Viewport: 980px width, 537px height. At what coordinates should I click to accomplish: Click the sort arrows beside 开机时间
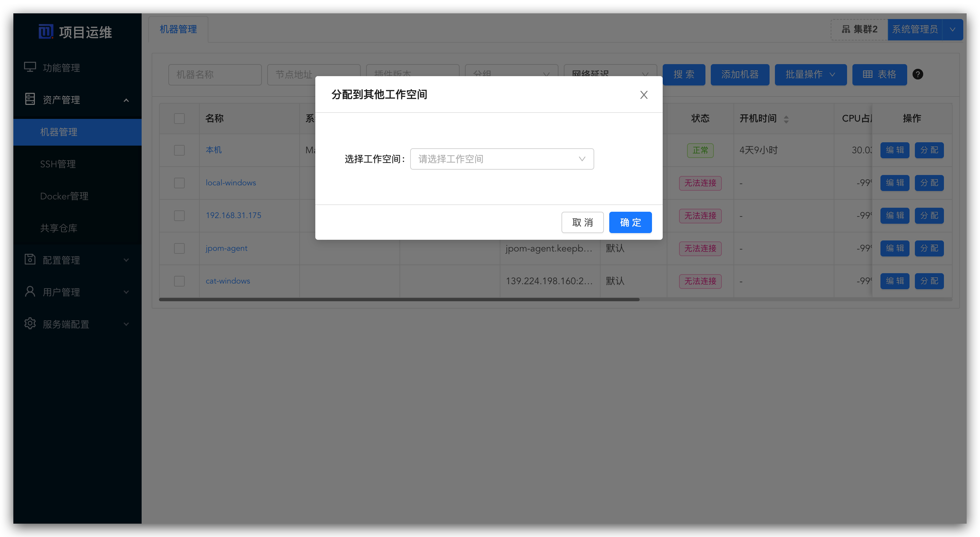pyautogui.click(x=786, y=119)
